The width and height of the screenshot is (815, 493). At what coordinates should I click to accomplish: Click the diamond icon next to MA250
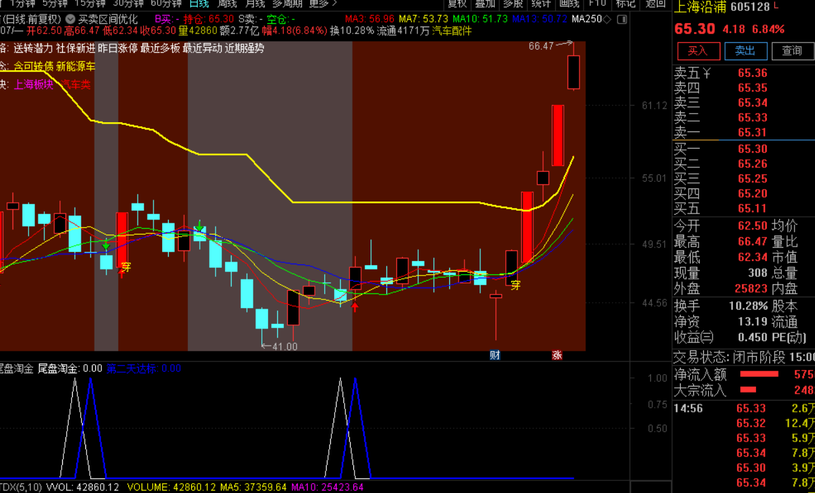[608, 19]
